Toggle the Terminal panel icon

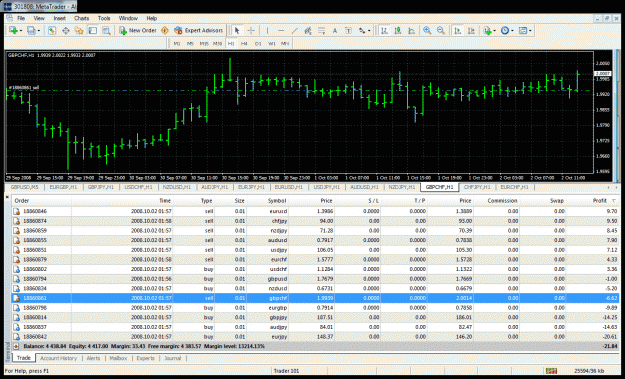92,30
